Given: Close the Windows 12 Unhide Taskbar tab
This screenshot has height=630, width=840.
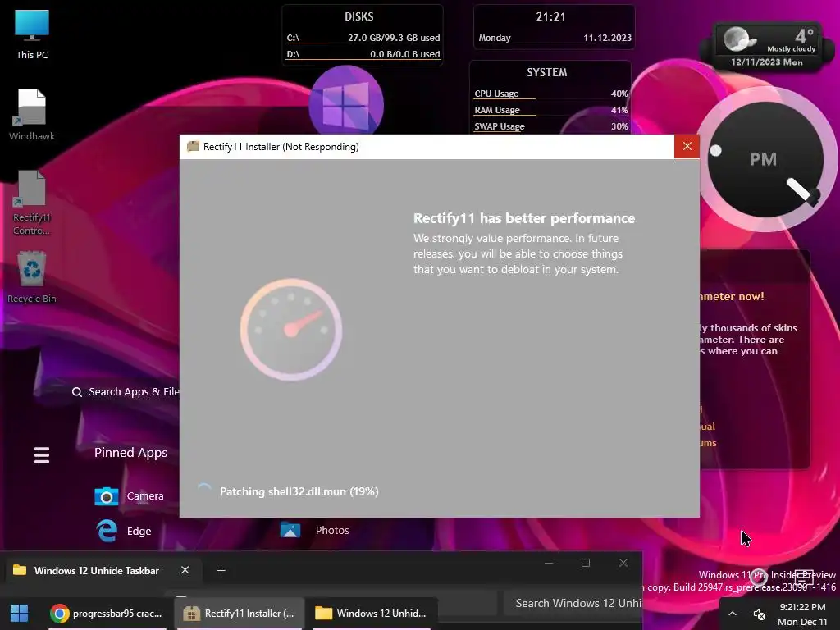Looking at the screenshot, I should pos(185,570).
